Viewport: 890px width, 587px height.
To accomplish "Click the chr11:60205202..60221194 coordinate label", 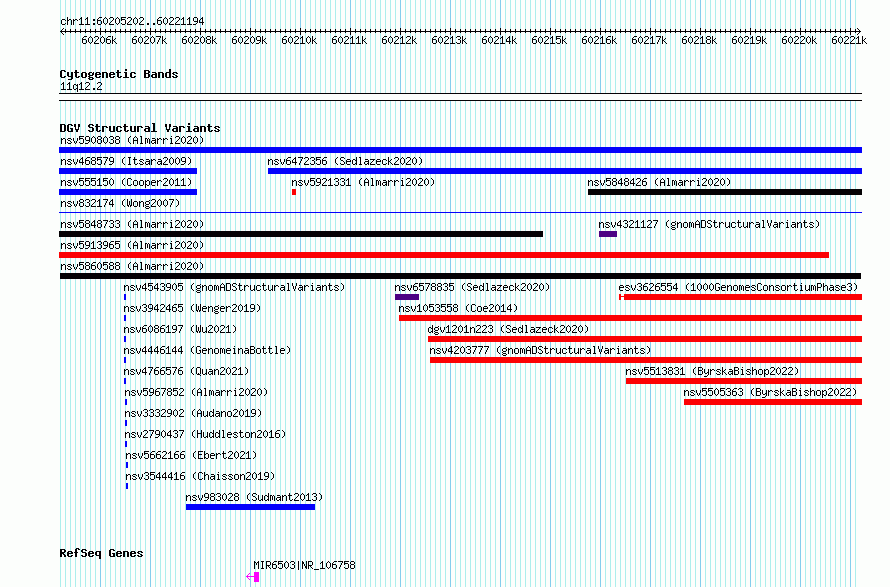I will point(132,21).
